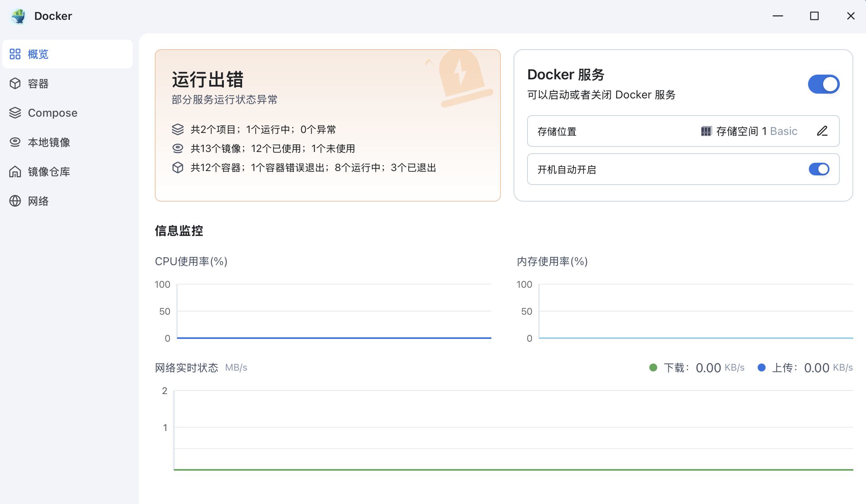
Task: Click the Basic storage space link
Action: pos(783,131)
